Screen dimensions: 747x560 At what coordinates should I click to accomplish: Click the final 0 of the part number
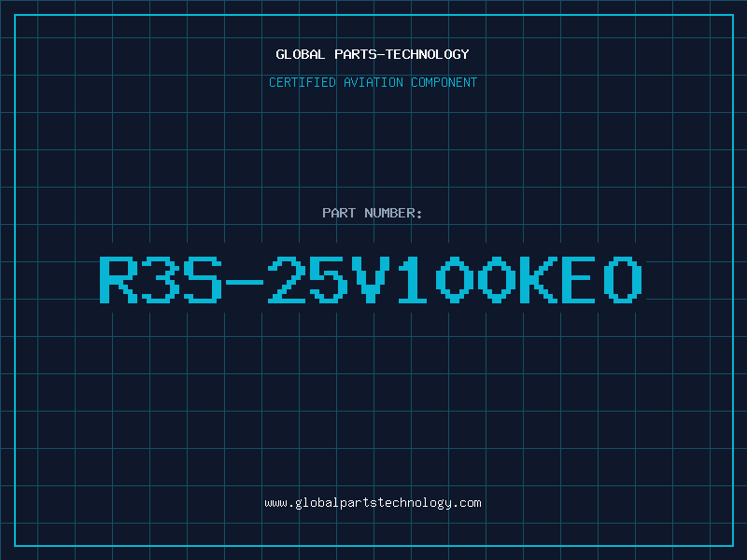623,279
